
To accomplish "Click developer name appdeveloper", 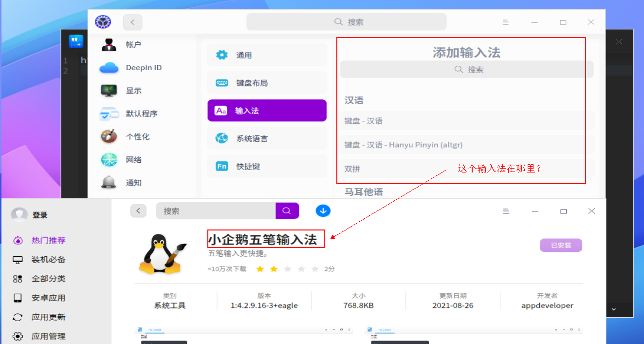I will 547,306.
